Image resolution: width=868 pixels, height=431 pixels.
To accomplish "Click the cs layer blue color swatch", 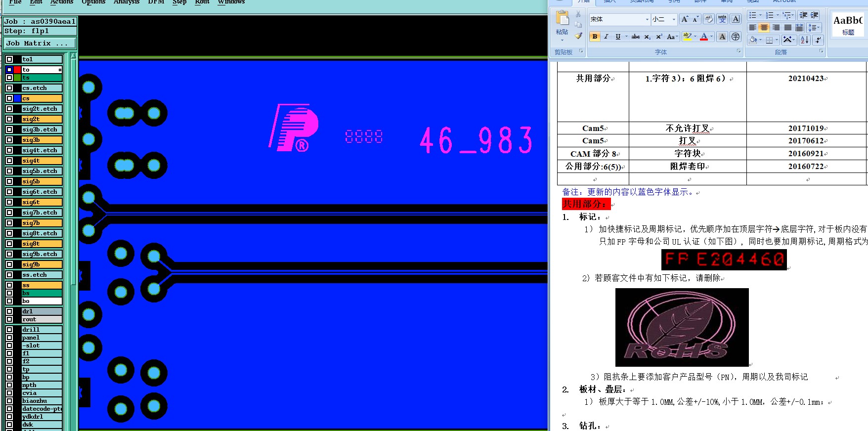I will [x=17, y=98].
